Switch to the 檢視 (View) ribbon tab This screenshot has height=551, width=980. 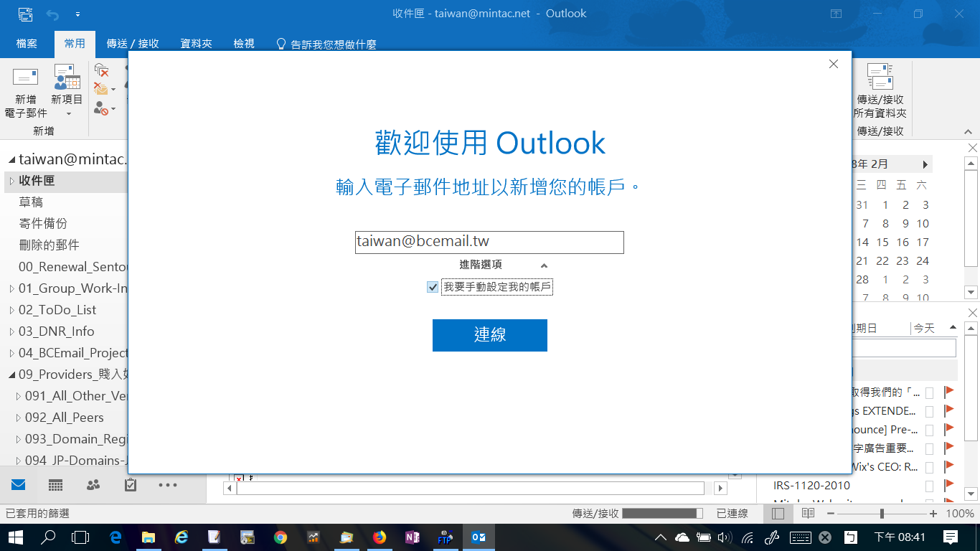pyautogui.click(x=244, y=44)
